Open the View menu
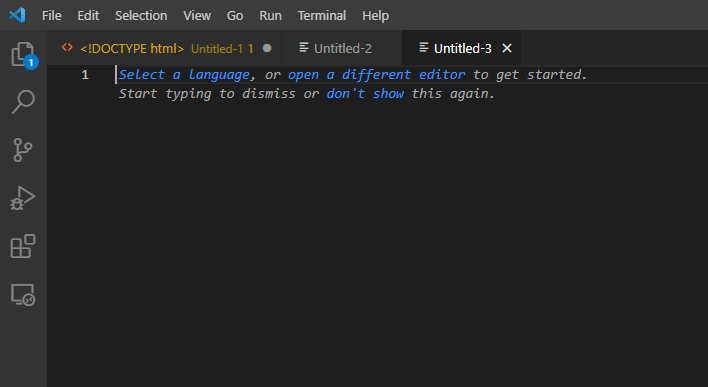708x387 pixels. [197, 15]
